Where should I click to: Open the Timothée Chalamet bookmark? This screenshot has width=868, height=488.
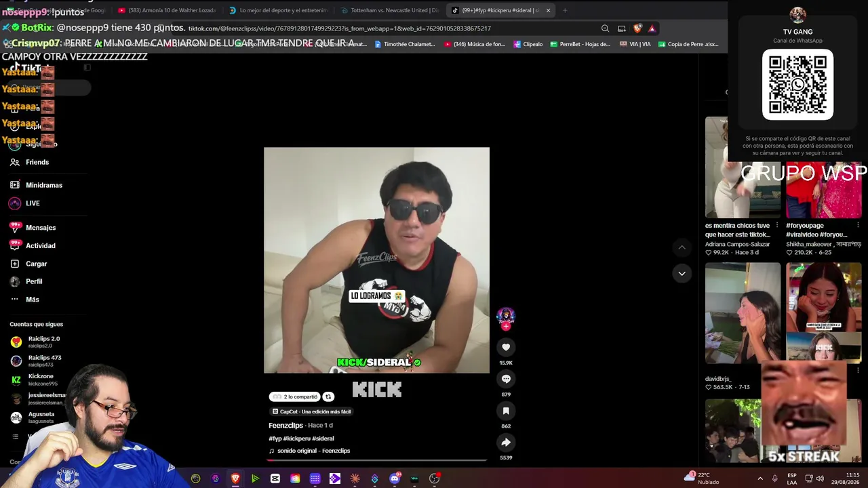pos(405,44)
